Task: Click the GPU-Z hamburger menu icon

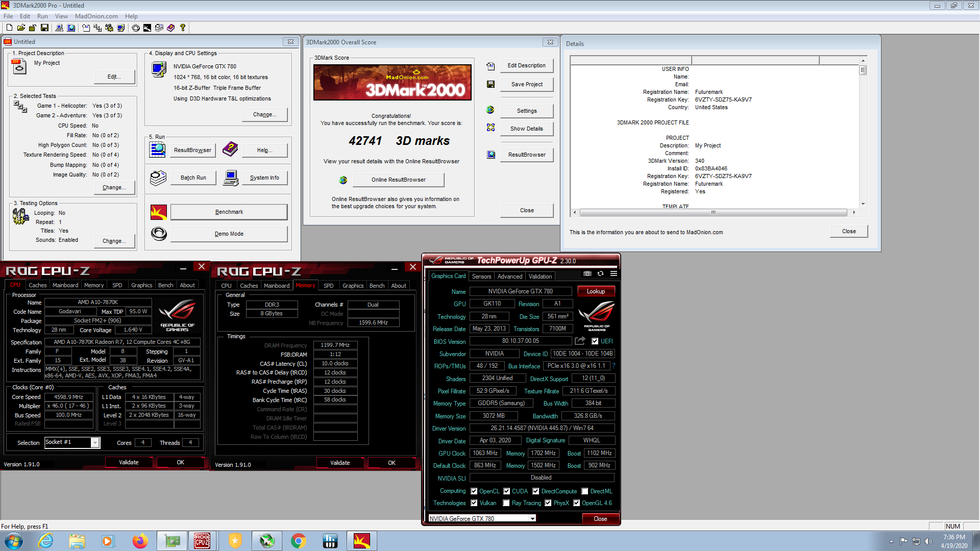Action: click(614, 274)
